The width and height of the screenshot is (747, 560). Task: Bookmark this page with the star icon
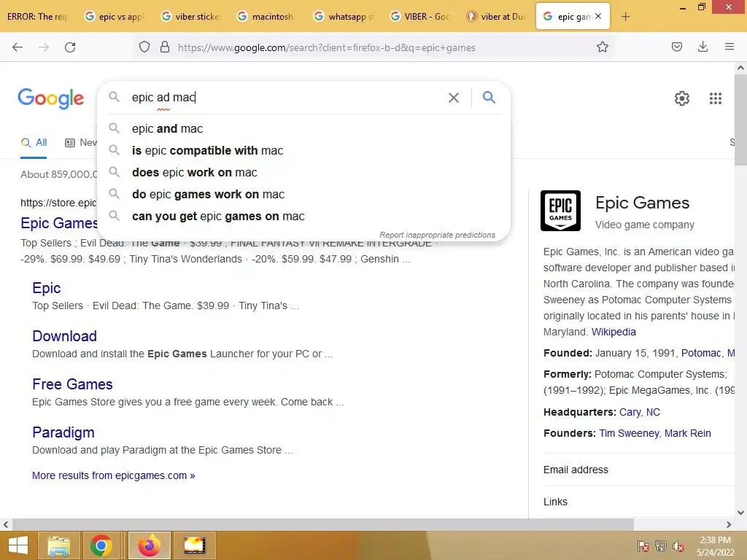[602, 47]
